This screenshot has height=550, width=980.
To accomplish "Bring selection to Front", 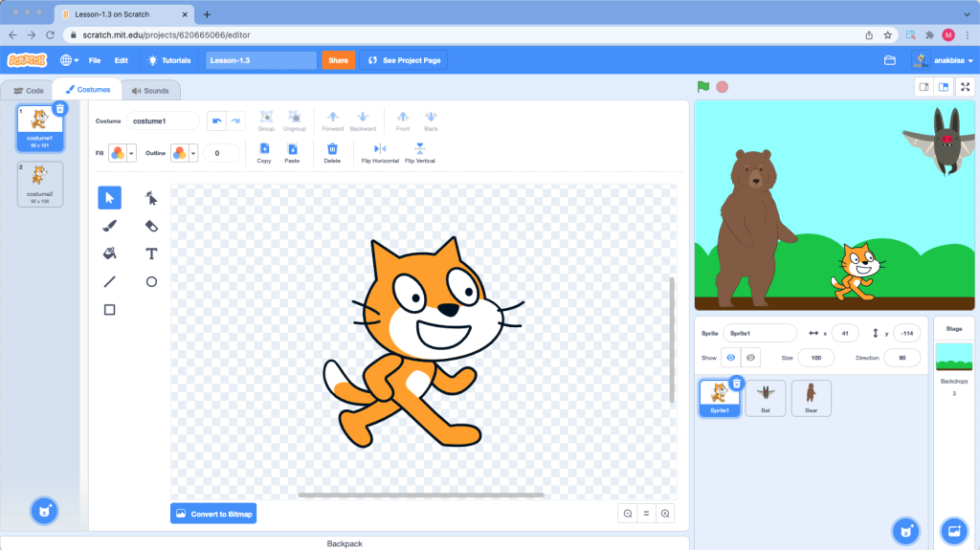I will click(403, 121).
